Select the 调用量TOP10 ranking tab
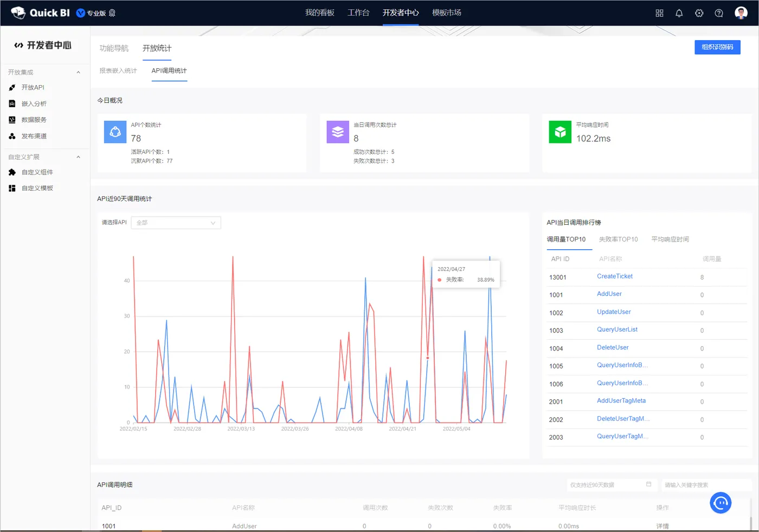Viewport: 759px width, 532px height. [566, 239]
